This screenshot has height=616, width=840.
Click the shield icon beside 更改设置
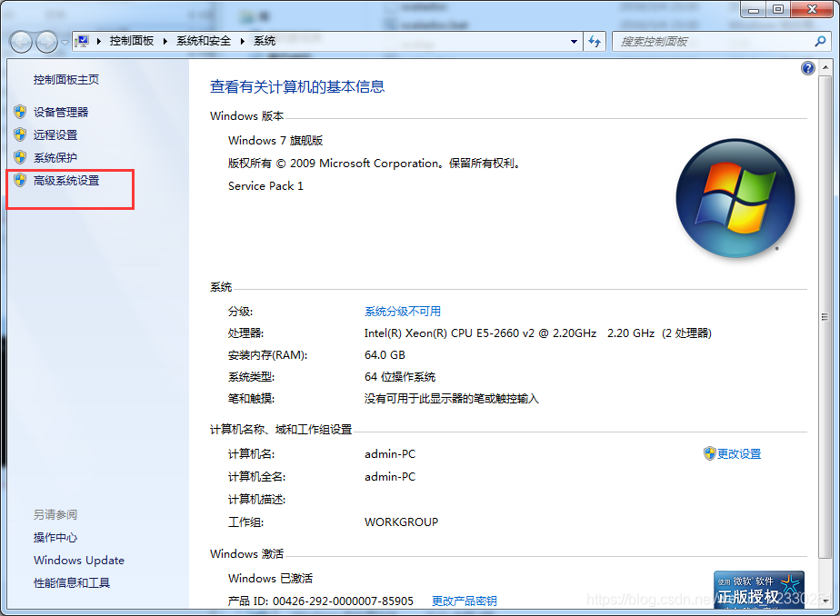pos(709,453)
